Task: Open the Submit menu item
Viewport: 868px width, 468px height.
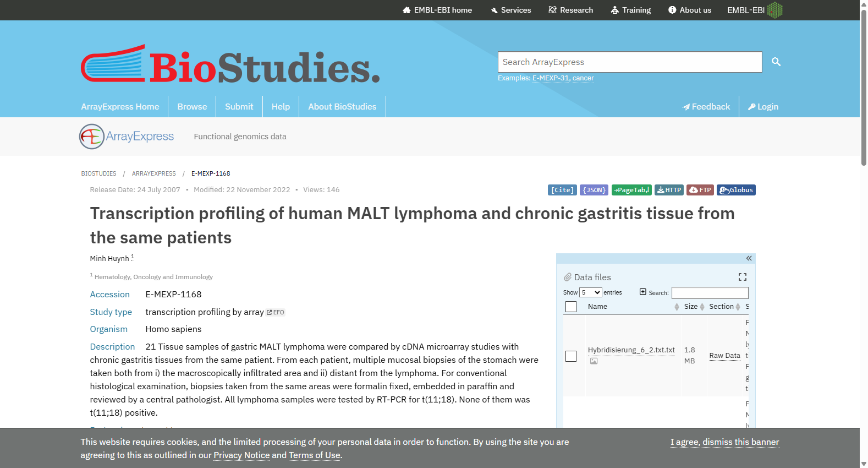Action: coord(239,107)
